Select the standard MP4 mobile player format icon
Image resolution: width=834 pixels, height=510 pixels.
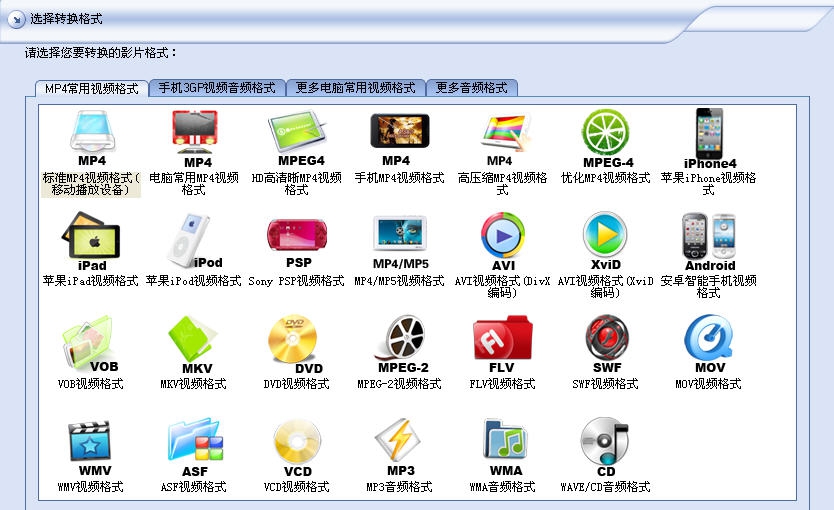[92, 137]
